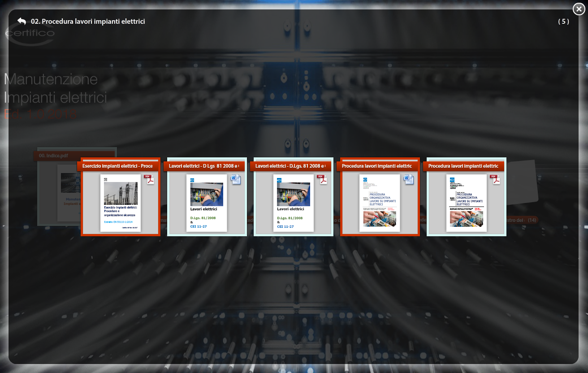This screenshot has width=588, height=373.
Task: Click title label of Procedura lavori Word file
Action: coord(377,166)
